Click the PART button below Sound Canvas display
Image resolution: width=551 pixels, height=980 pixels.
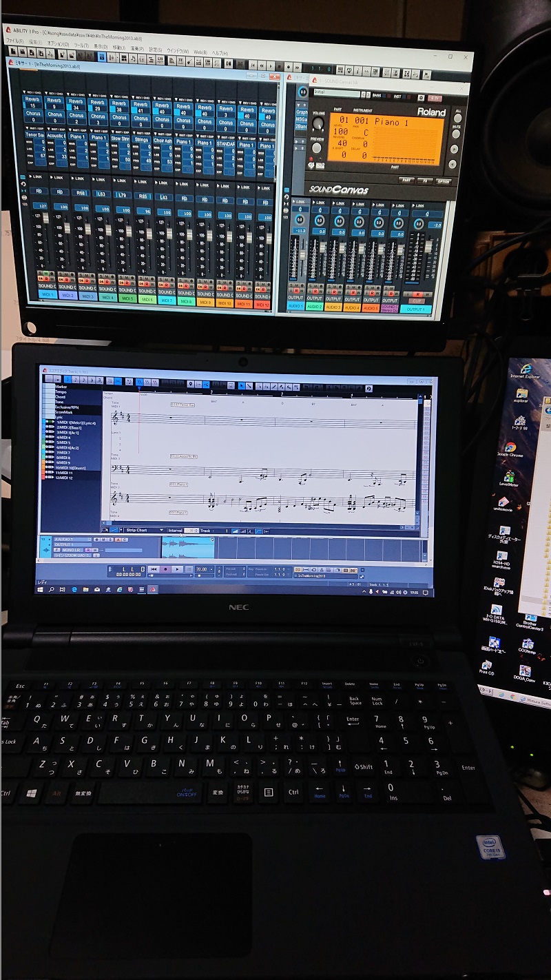click(406, 180)
